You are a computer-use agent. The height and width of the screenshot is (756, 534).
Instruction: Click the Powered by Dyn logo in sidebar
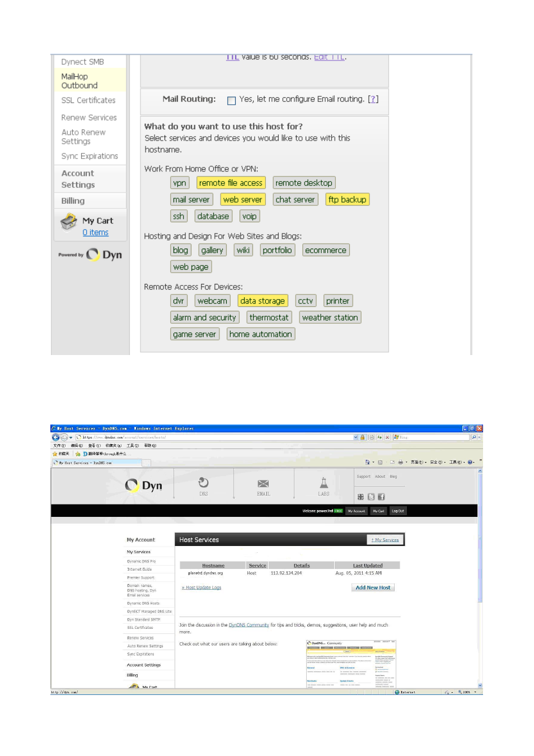pyautogui.click(x=90, y=255)
